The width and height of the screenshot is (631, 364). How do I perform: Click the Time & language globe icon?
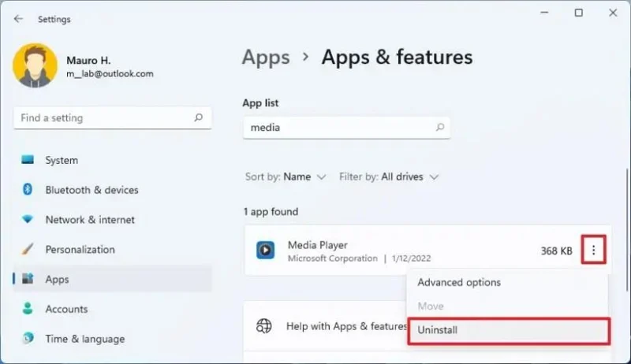[x=28, y=338]
